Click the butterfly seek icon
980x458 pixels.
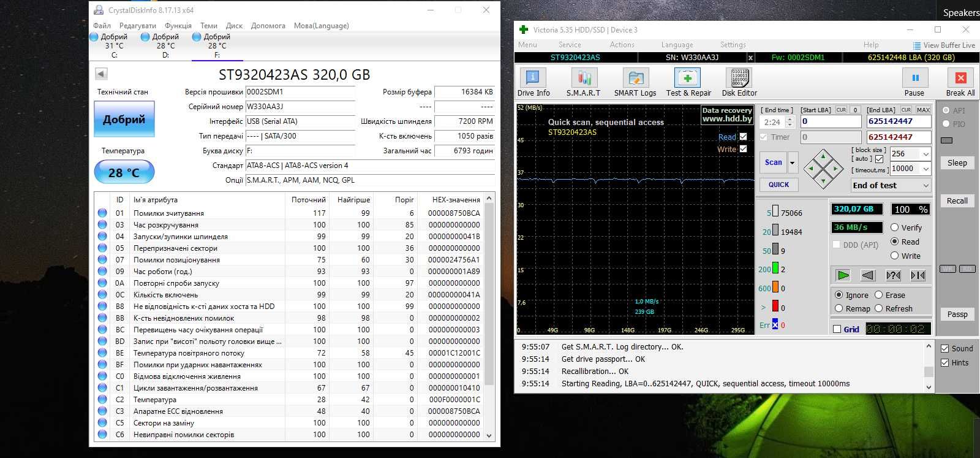pyautogui.click(x=918, y=275)
